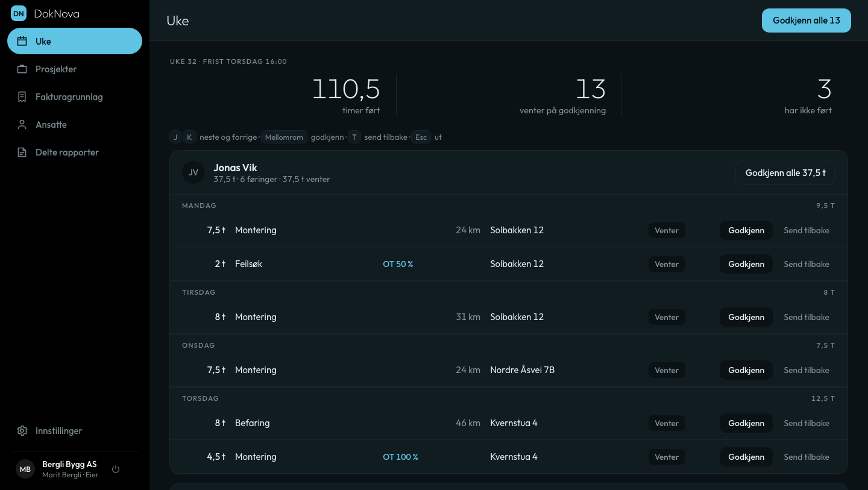Open the Ansatte section
Viewport: 868px width, 490px height.
[75, 124]
